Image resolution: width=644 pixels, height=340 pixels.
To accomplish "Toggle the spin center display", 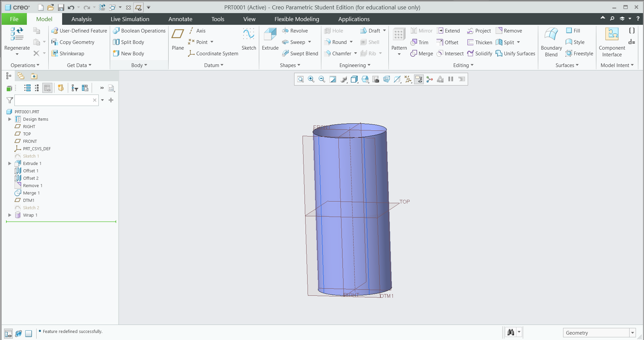I will coord(429,79).
